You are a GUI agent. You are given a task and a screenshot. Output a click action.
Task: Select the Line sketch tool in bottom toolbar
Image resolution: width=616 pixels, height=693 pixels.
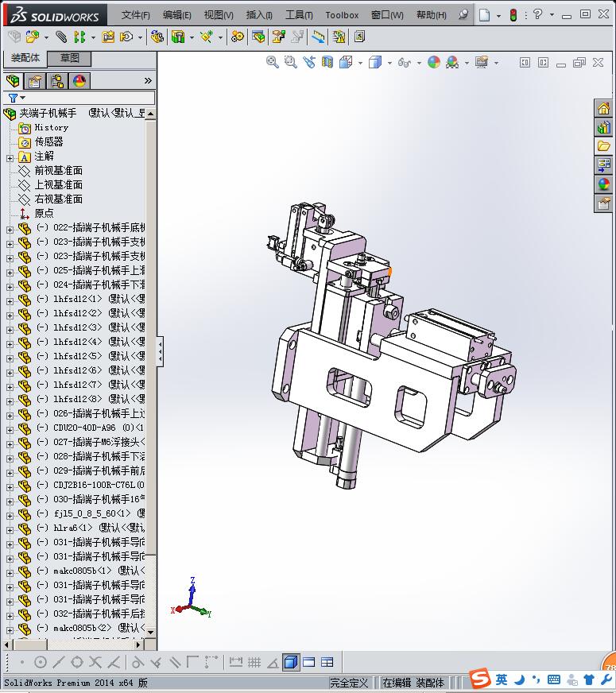coord(58,662)
